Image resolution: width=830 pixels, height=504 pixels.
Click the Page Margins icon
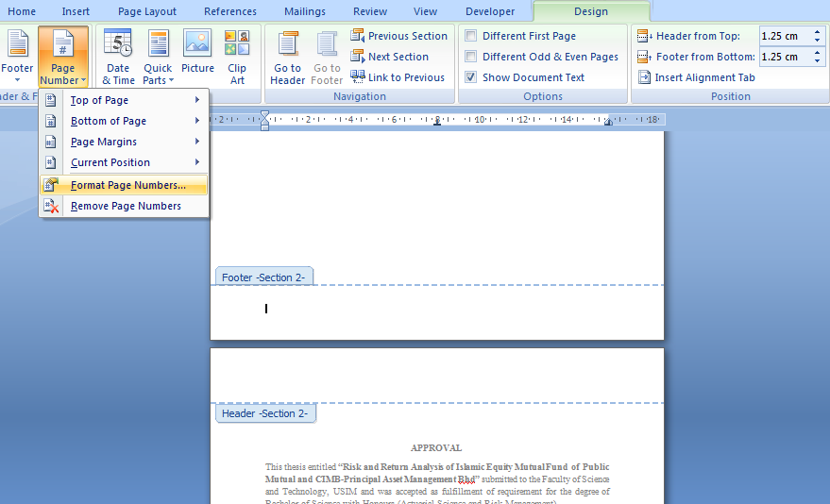pos(50,142)
